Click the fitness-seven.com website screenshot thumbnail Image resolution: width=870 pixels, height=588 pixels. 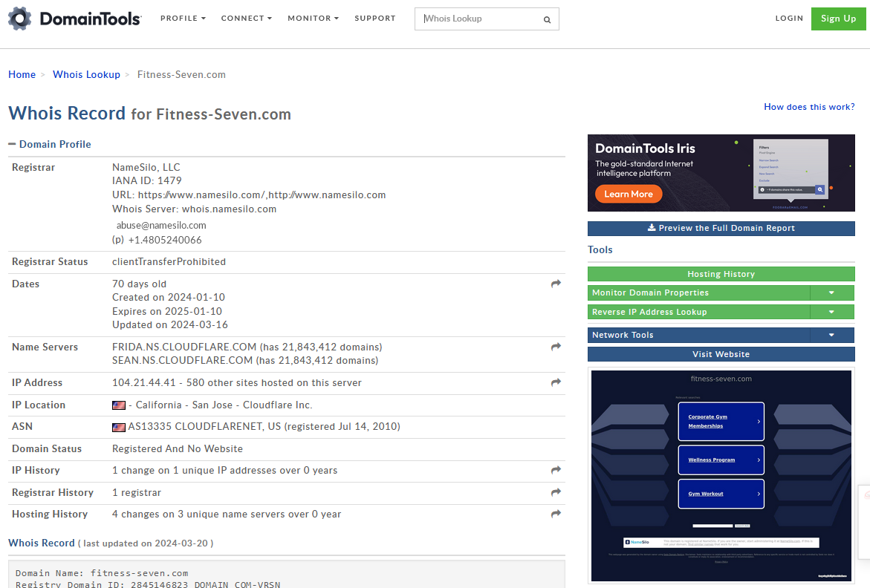tap(721, 475)
